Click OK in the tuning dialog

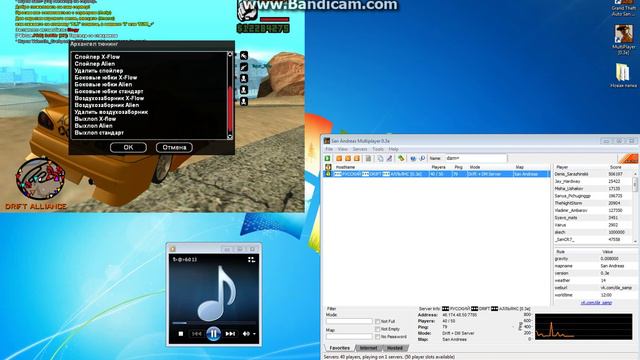tap(128, 147)
